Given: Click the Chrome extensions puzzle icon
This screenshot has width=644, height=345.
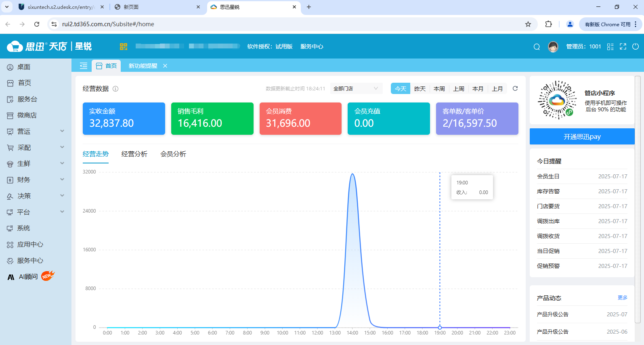Looking at the screenshot, I should [x=548, y=24].
